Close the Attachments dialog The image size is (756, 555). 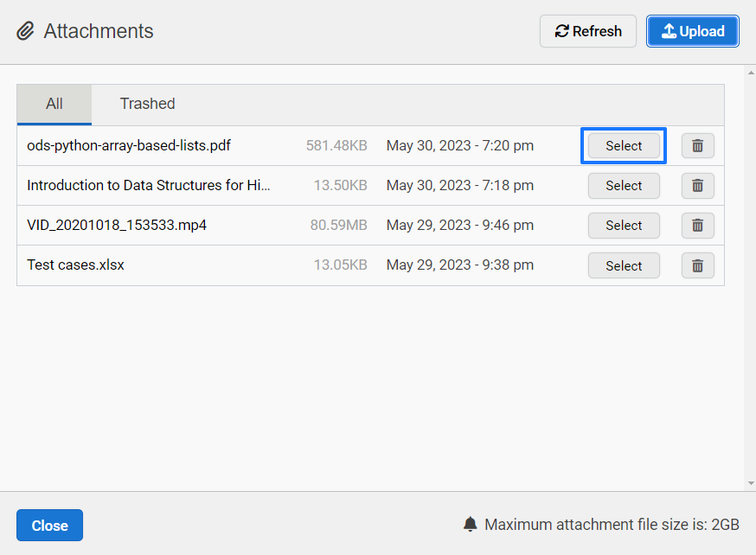pos(49,525)
